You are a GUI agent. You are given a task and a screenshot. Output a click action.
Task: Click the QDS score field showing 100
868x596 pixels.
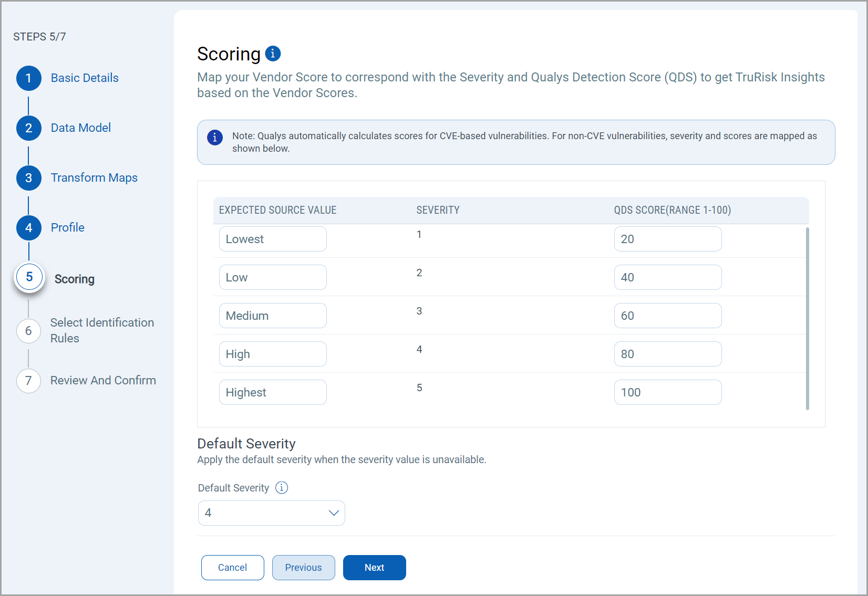(x=667, y=393)
